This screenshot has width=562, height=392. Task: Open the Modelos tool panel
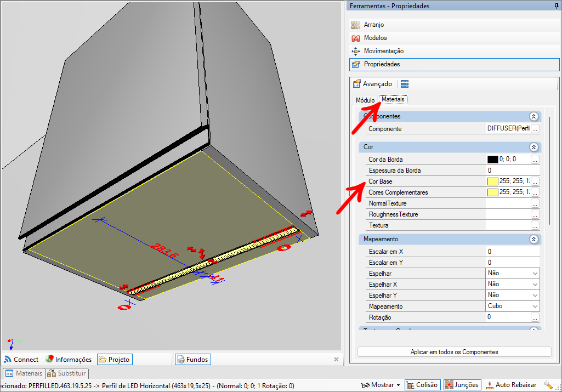pos(375,38)
